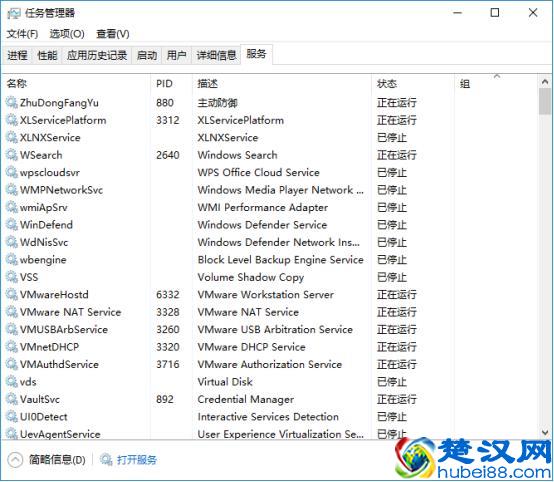This screenshot has width=554, height=482.
Task: Click the gear icon beside wpscloudsvr
Action: pos(11,172)
